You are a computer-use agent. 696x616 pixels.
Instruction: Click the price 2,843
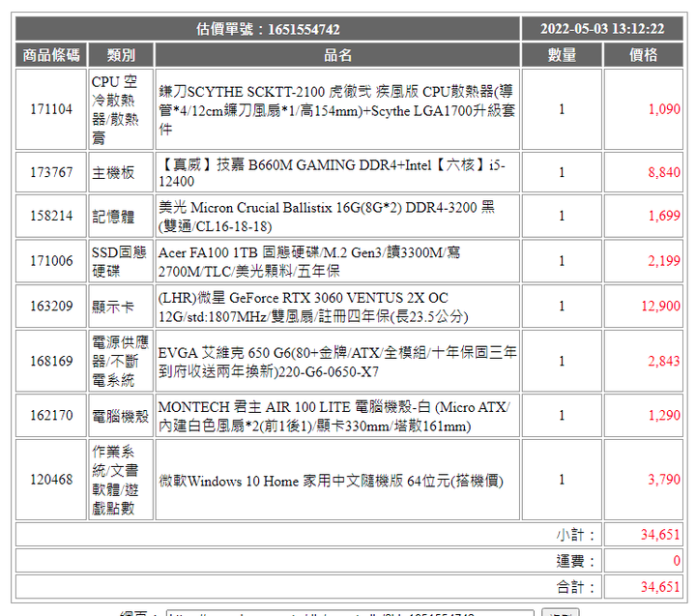[x=664, y=361]
